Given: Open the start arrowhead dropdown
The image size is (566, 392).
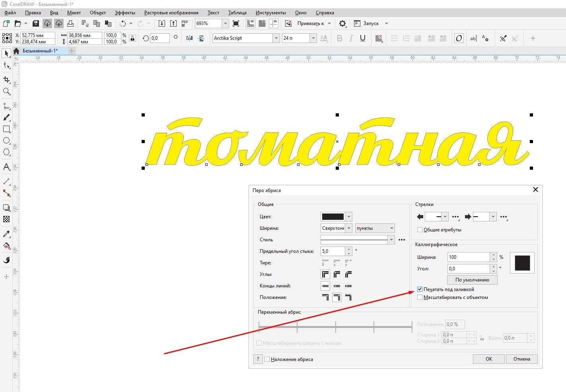Looking at the screenshot, I should coord(445,217).
